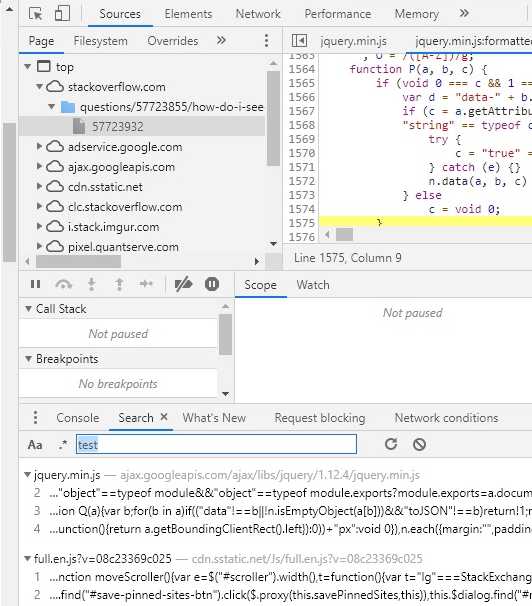Show more navigator tabs chevron
The height and width of the screenshot is (606, 532).
(x=221, y=40)
